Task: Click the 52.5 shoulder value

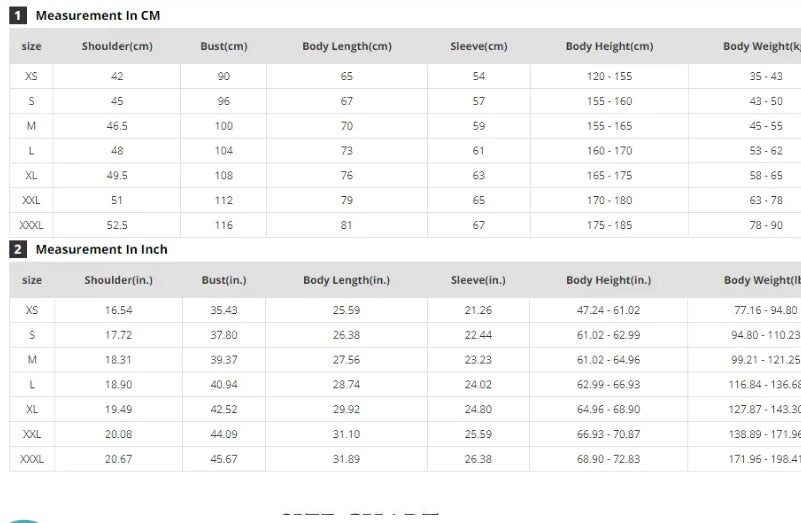Action: [117, 225]
